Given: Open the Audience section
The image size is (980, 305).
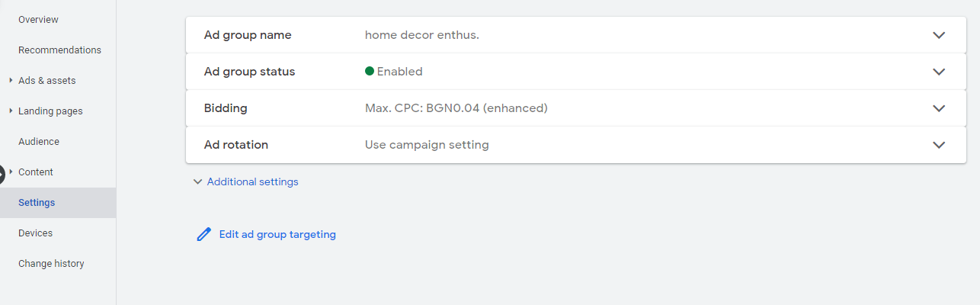Looking at the screenshot, I should pos(39,141).
